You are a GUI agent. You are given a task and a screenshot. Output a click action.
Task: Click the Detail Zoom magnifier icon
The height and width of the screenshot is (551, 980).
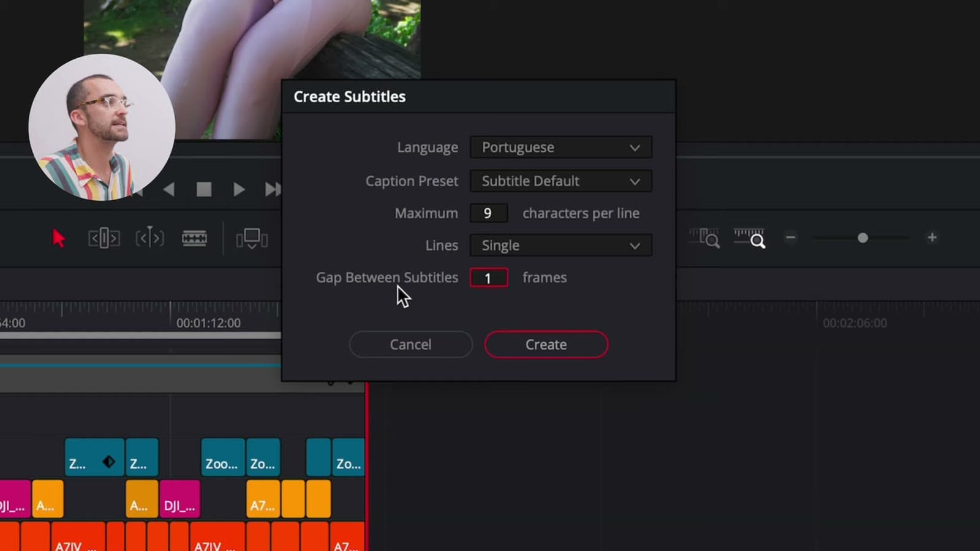[x=750, y=238]
